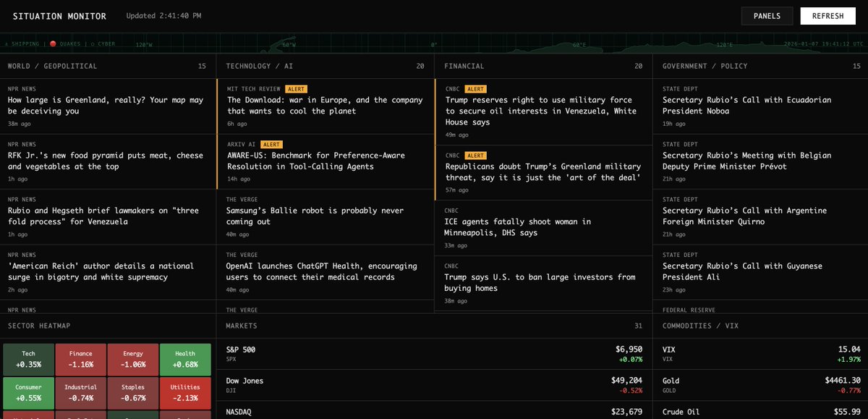Select the NASDAQ market row
The width and height of the screenshot is (868, 419).
434,410
